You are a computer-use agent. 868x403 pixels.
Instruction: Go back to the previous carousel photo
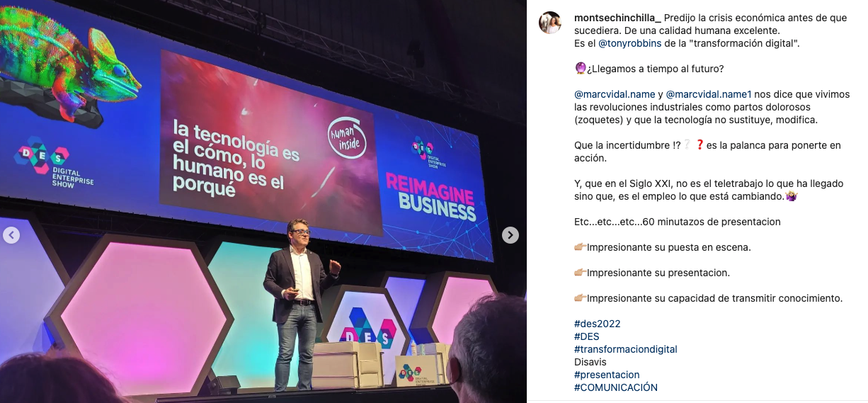click(11, 235)
